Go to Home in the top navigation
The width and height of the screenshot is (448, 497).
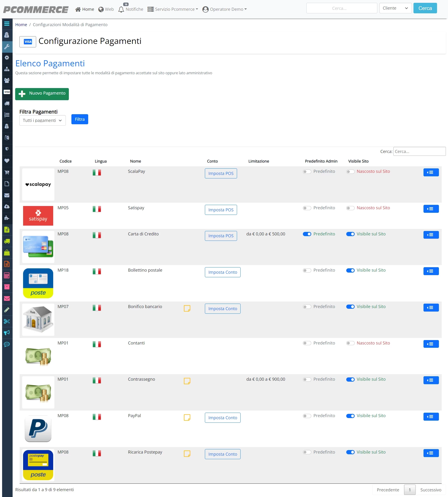[85, 9]
